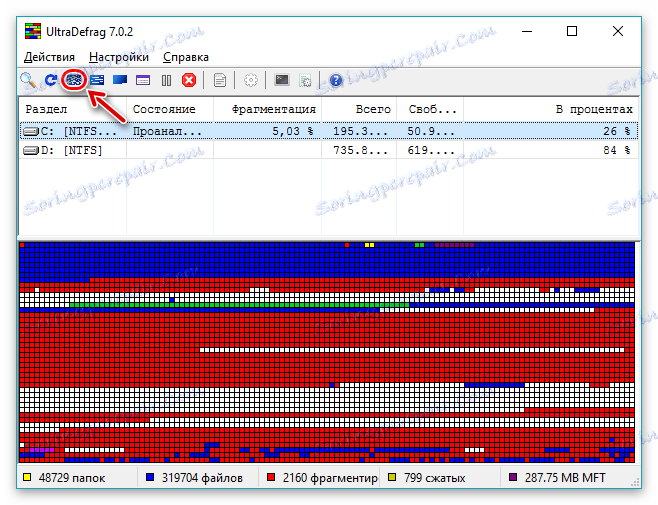The image size is (658, 505).
Task: Click the 195.3... total size cell
Action: point(360,131)
